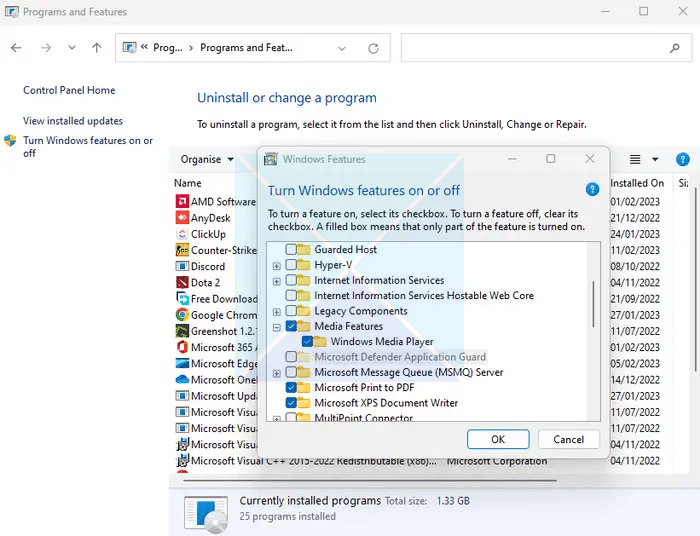Click the Programs and Feat... breadcrumb
The height and width of the screenshot is (536, 700).
pos(246,47)
